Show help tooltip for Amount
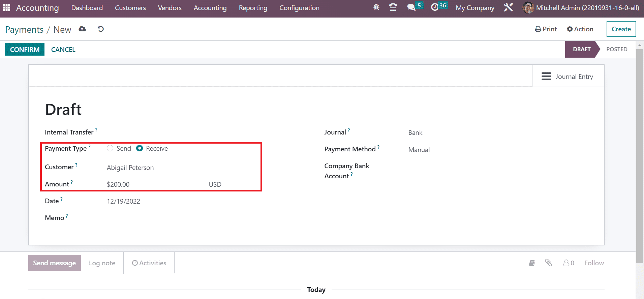 [x=71, y=182]
